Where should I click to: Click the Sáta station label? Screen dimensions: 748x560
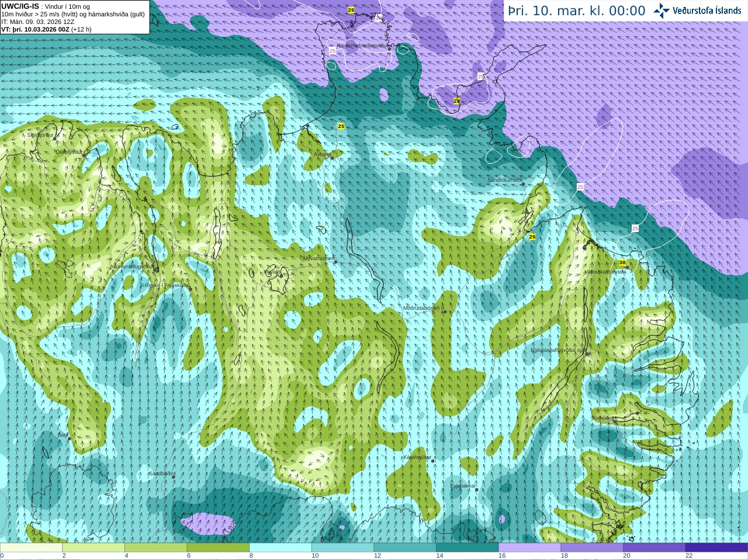point(63,435)
